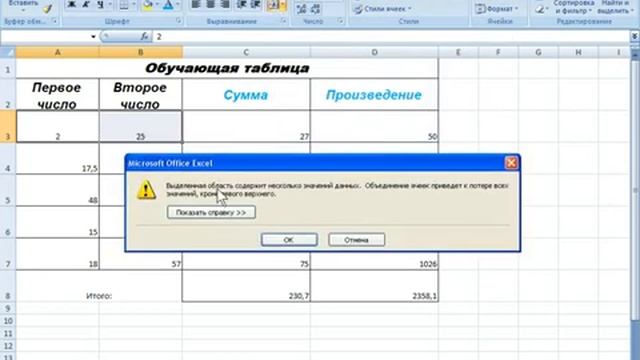Image resolution: width=640 pixels, height=360 pixels.
Task: Select the Произведение header cell
Action: point(374,95)
